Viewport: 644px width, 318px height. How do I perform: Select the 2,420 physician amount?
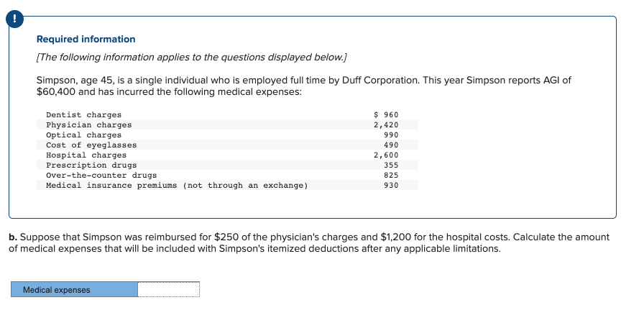pyautogui.click(x=386, y=125)
